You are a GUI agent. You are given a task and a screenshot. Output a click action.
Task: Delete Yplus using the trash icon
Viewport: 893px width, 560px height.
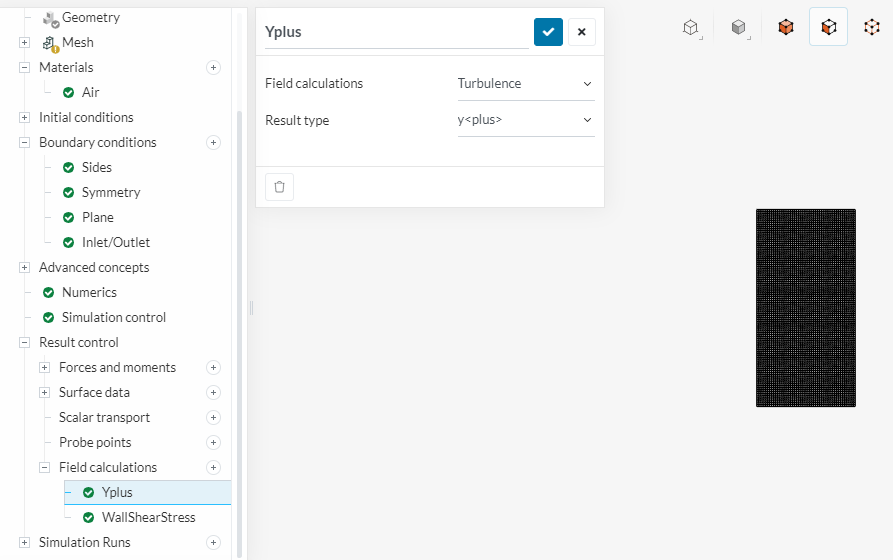pyautogui.click(x=280, y=187)
